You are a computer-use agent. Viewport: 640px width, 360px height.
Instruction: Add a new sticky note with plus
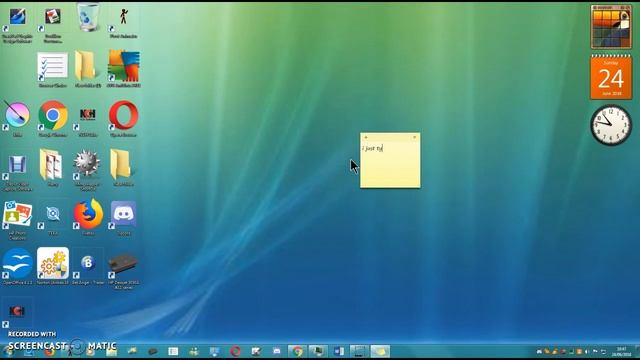366,137
